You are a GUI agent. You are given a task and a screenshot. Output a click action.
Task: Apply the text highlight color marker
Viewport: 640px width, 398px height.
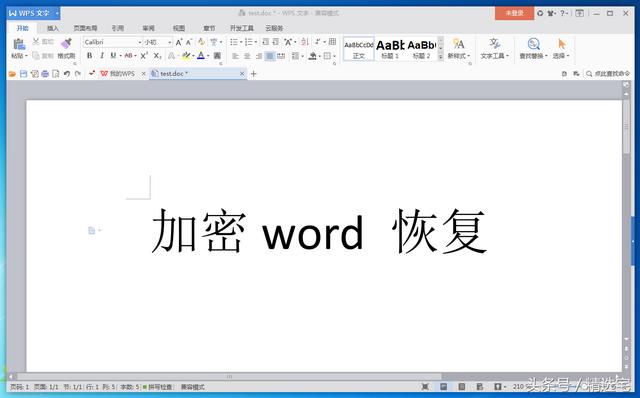[186, 56]
